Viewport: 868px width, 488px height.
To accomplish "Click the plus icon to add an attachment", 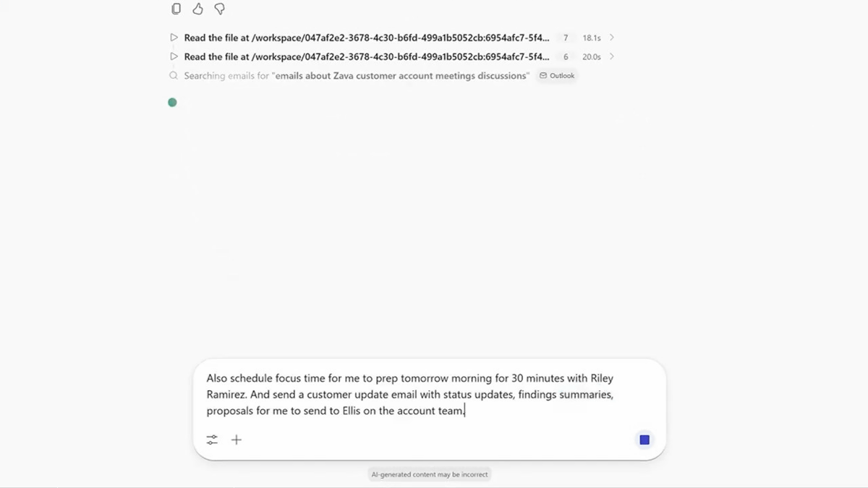I will pyautogui.click(x=237, y=440).
